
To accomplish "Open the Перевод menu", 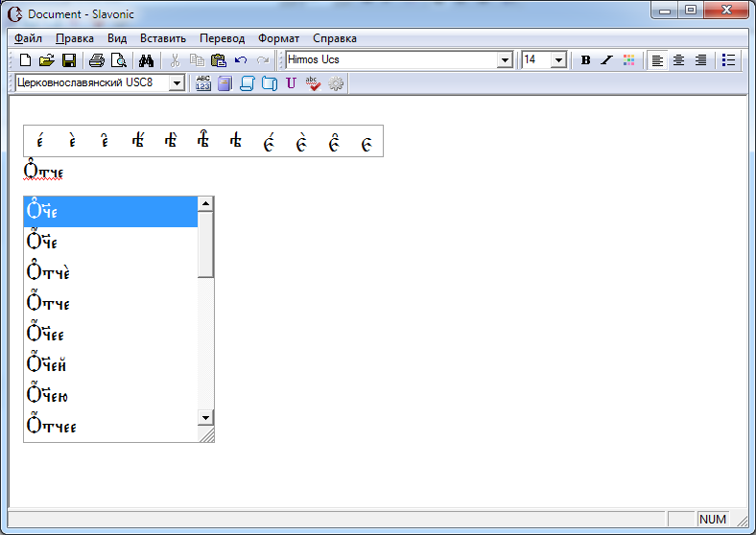I will [222, 38].
